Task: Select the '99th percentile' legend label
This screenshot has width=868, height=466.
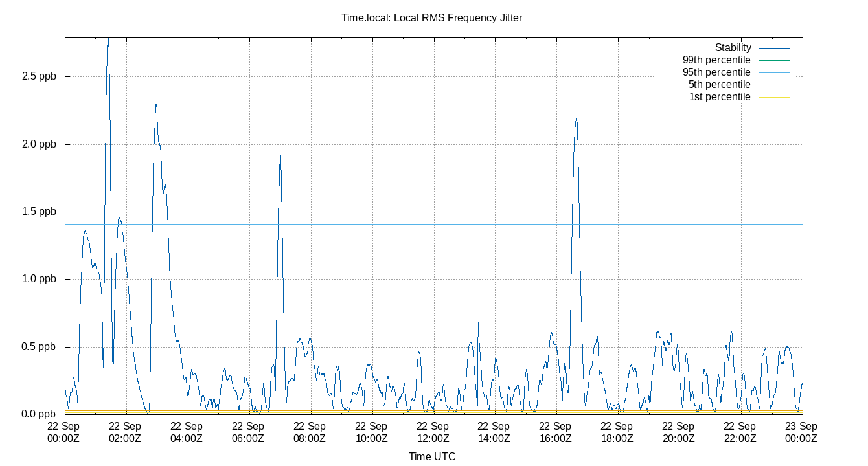Action: point(716,60)
